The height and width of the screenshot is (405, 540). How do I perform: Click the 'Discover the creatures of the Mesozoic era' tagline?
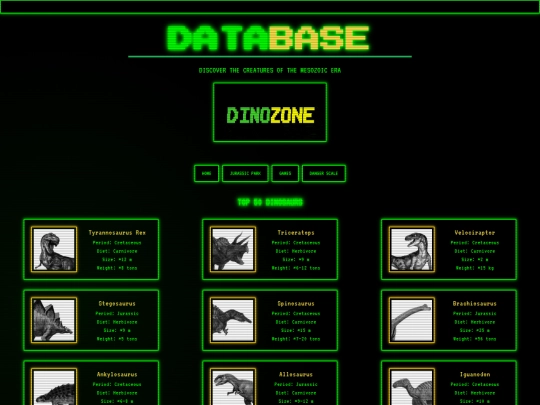(x=270, y=70)
